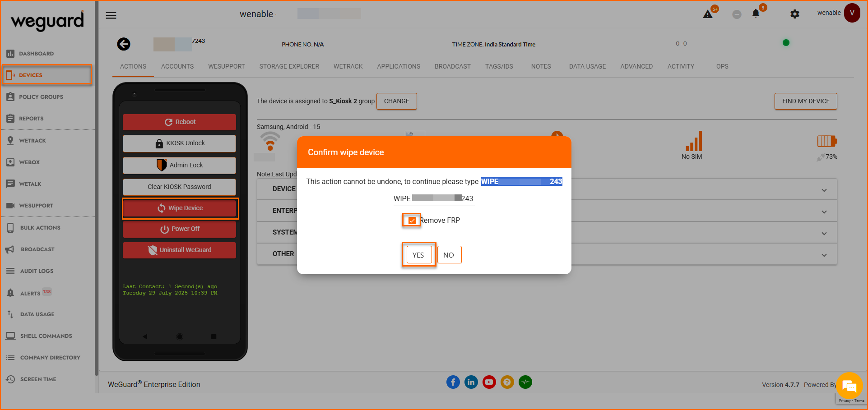Open the LinkedIn icon in footer
Image resolution: width=868 pixels, height=410 pixels.
(471, 382)
